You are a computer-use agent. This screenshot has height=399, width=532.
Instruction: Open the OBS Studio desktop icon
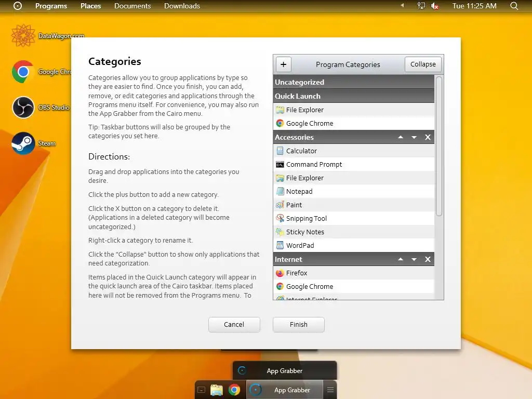pyautogui.click(x=23, y=108)
